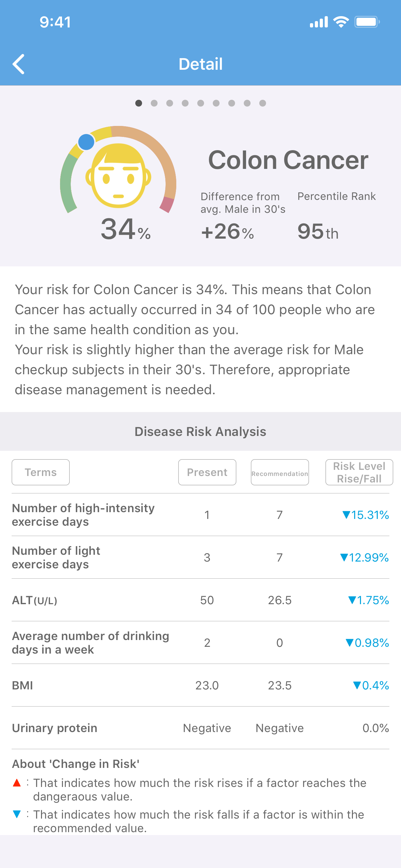Tap the Risk Level Rise/Fall header
Viewport: 401px width, 868px height.
pyautogui.click(x=359, y=472)
